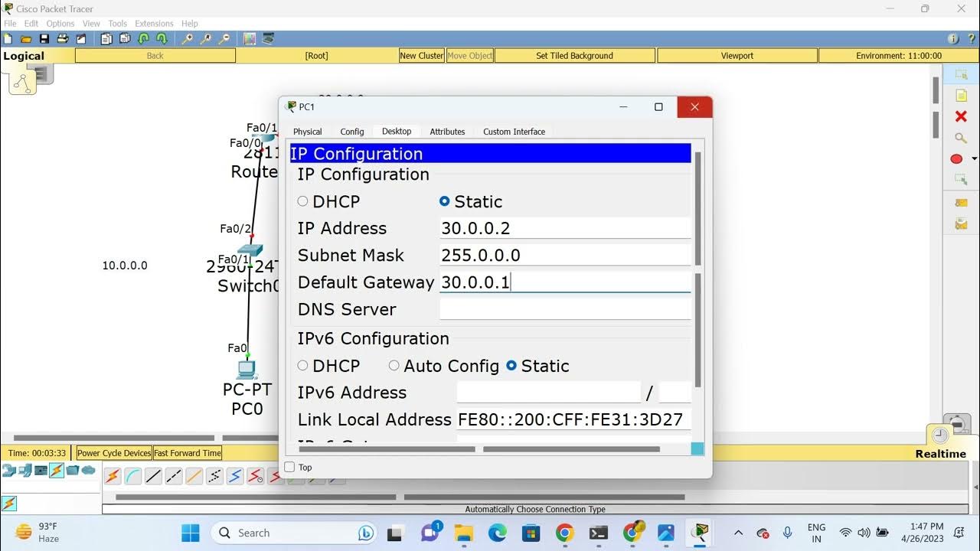Zoom out with the magnifier minus icon
Screen dimensions: 980x551
(224, 38)
